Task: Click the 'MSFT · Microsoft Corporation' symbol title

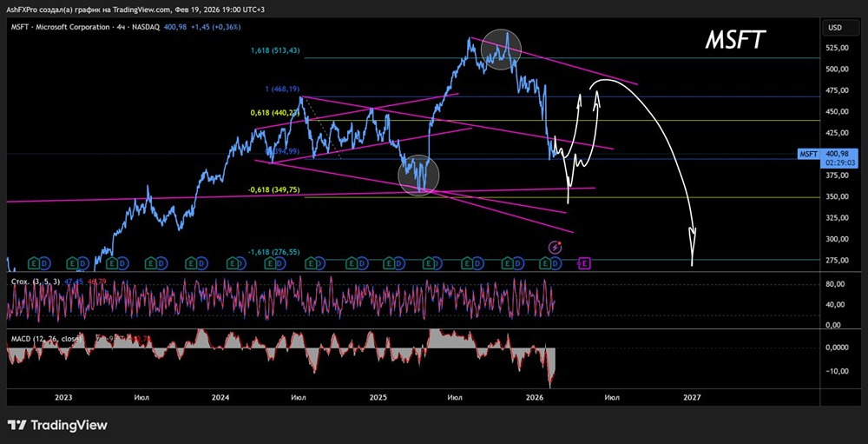Action: 62,27
